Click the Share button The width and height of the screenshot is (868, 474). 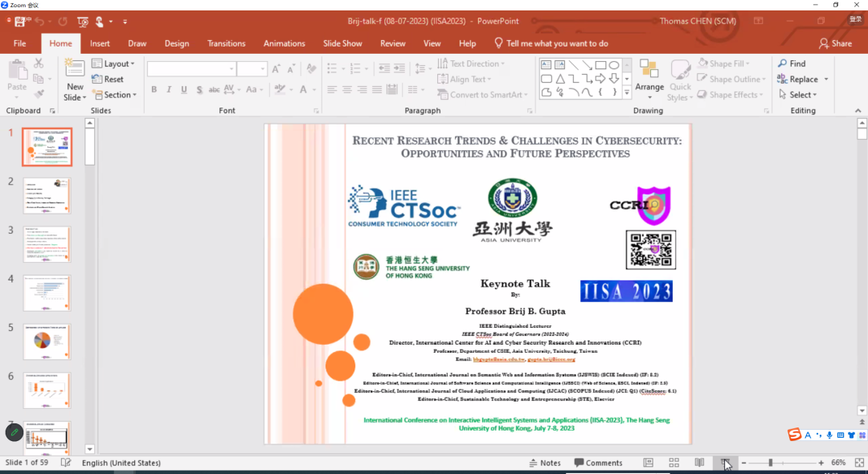835,43
